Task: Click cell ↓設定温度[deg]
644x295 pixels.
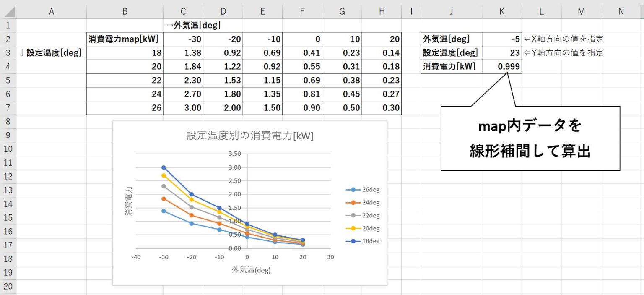Action: click(x=51, y=53)
